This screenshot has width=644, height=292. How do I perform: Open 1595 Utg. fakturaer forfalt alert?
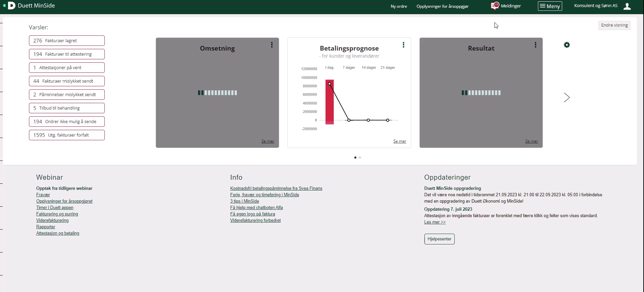(67, 135)
